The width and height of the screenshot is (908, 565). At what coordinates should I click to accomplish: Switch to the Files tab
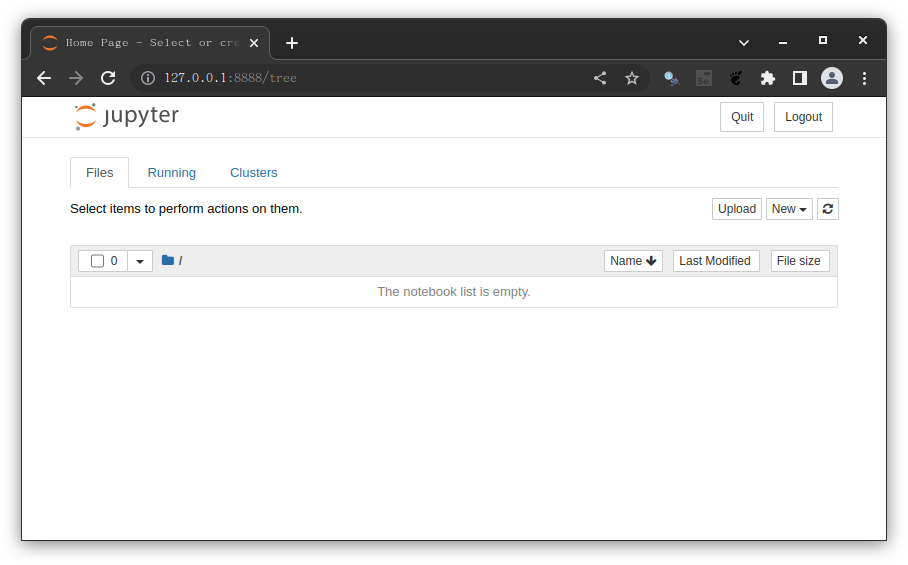(x=100, y=173)
